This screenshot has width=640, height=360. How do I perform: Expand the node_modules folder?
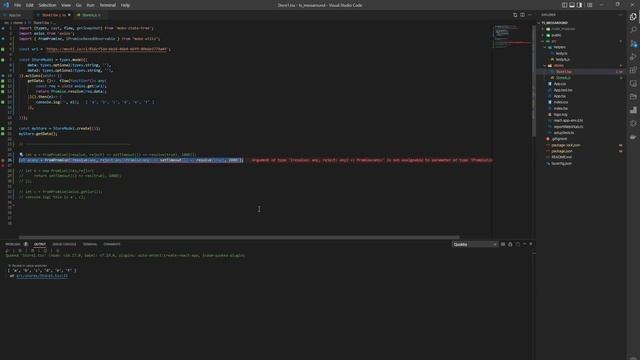point(563,29)
